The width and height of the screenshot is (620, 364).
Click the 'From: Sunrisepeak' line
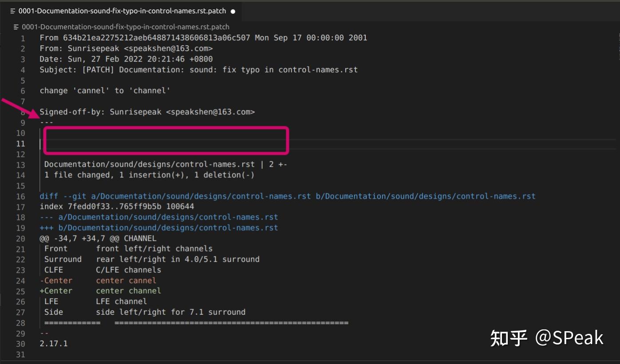pyautogui.click(x=126, y=48)
